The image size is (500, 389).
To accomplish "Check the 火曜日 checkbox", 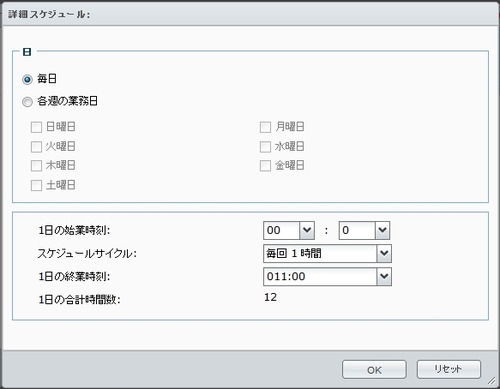I will pyautogui.click(x=36, y=147).
